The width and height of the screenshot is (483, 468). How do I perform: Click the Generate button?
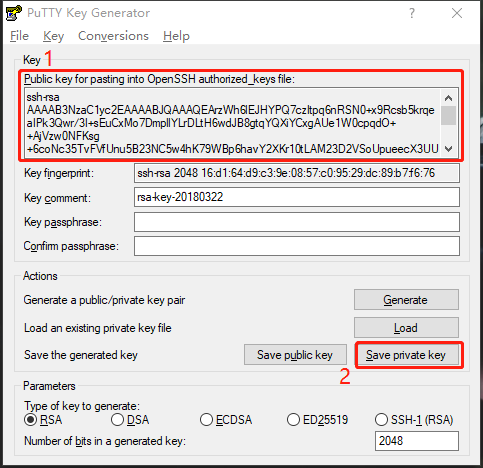point(406,300)
